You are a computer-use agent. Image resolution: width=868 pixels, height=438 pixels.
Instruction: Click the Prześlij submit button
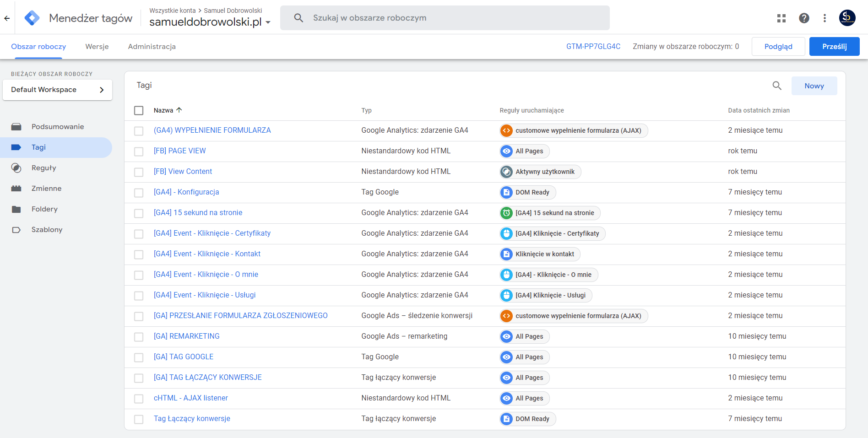click(x=834, y=47)
